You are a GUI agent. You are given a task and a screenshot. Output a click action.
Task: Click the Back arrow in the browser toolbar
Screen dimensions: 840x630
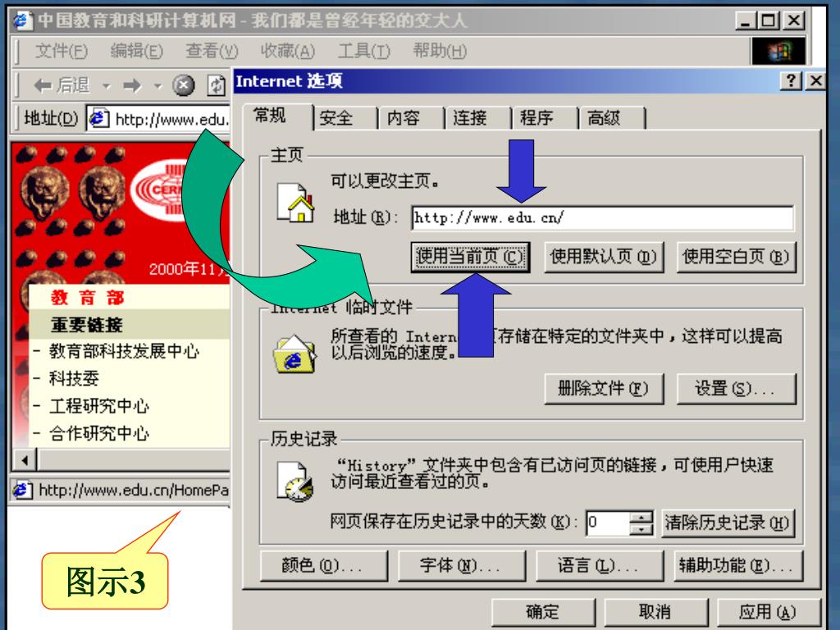[x=43, y=85]
